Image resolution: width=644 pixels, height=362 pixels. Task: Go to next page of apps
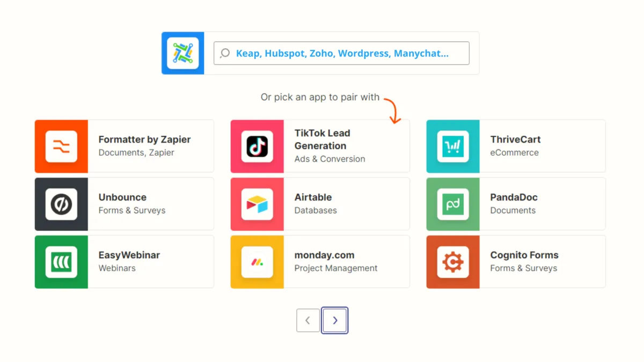[x=335, y=320]
